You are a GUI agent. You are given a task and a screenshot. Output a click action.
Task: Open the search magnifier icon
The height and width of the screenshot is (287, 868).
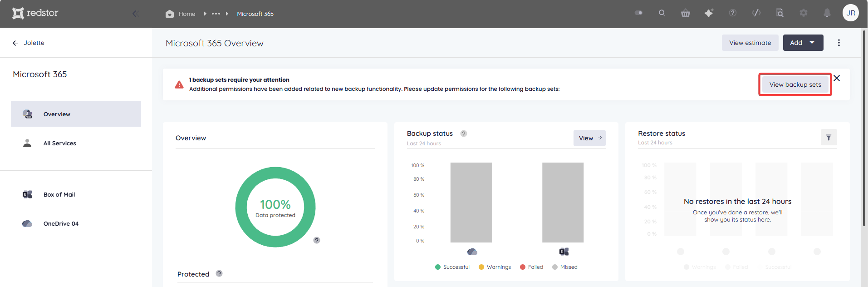pyautogui.click(x=662, y=13)
